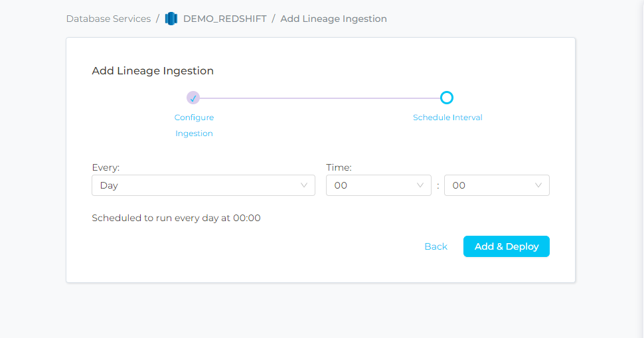Click the Back link

coord(436,246)
